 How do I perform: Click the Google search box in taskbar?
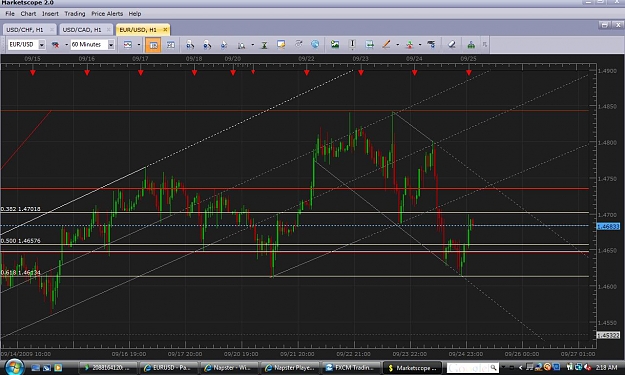pos(472,368)
